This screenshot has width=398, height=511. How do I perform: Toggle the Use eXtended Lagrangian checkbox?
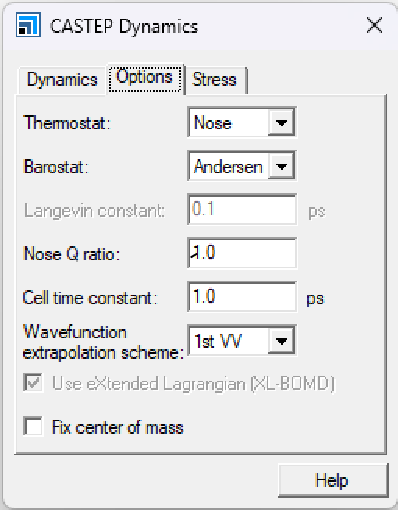coord(33,383)
